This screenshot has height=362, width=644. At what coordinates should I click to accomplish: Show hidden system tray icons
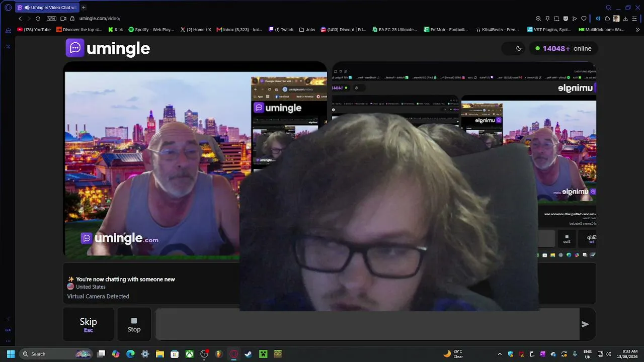point(500,354)
